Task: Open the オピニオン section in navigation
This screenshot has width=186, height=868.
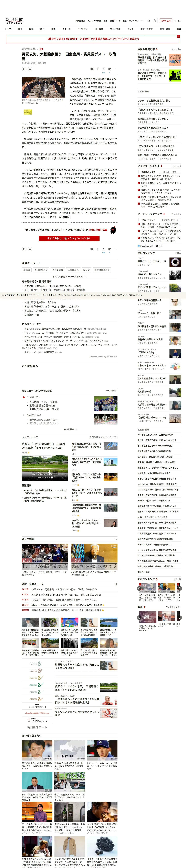Action: click(83, 29)
